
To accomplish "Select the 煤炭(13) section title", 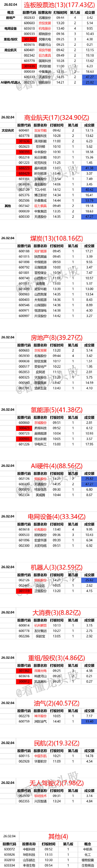I will click(56, 238).
